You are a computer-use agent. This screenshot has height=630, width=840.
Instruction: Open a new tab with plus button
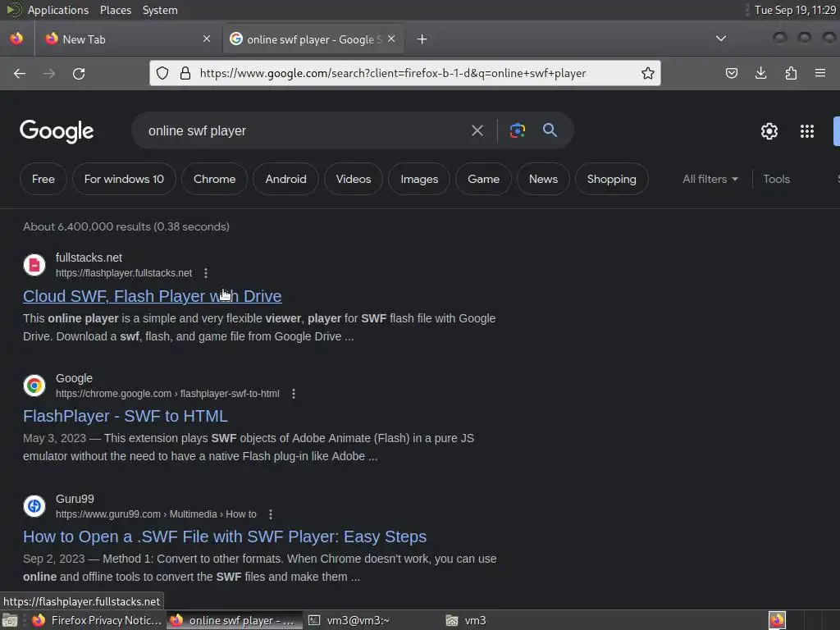[422, 39]
